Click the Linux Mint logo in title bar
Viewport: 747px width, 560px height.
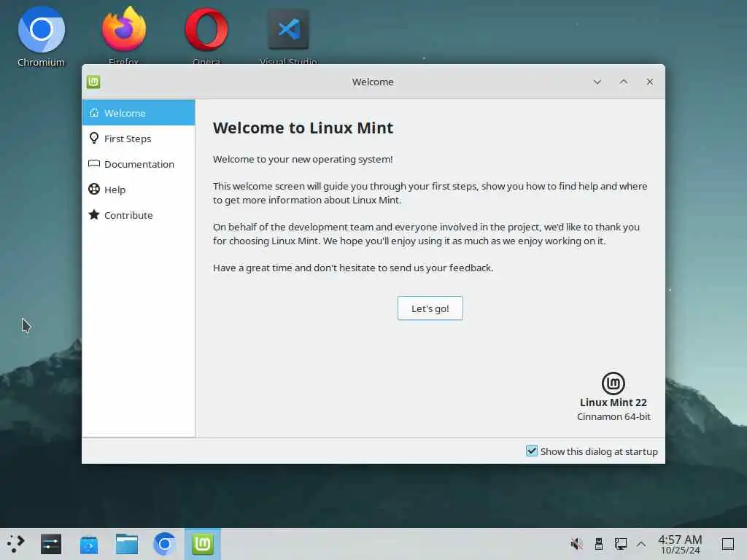click(93, 82)
